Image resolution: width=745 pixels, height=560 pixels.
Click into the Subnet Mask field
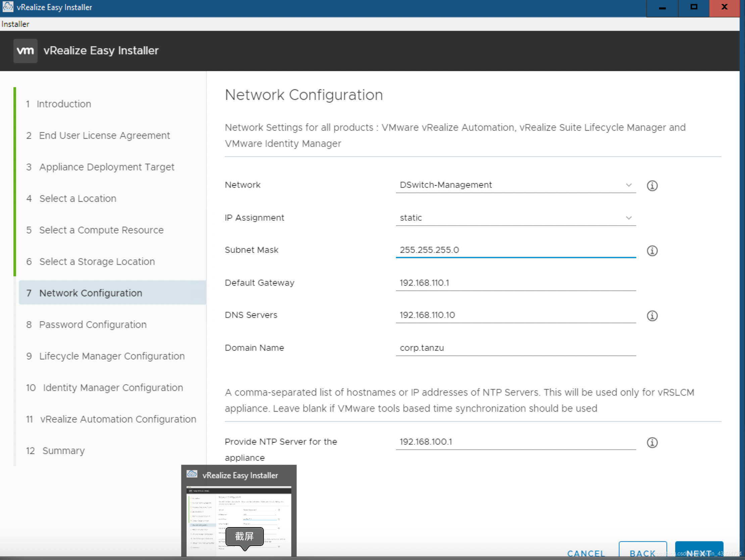pyautogui.click(x=515, y=250)
